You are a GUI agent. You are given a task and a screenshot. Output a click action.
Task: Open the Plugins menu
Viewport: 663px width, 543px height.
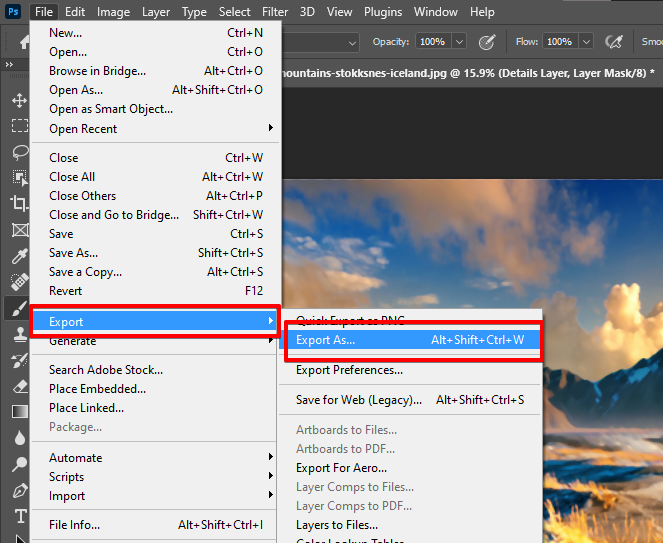(x=383, y=12)
